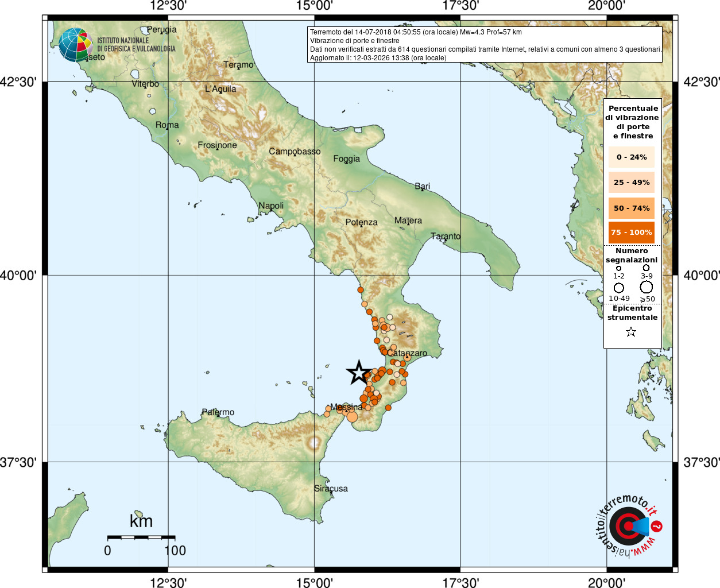Select the 10-49 reports circle in legend

click(619, 288)
